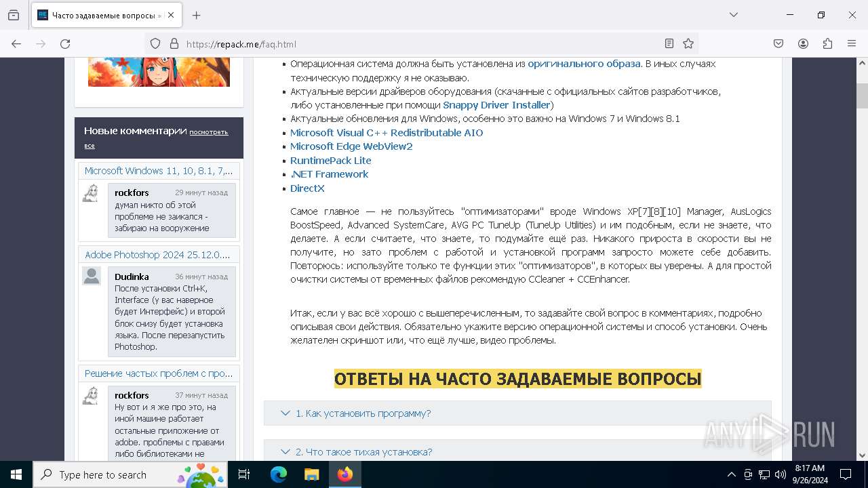Click rockfors avatar on the 29 минут назад comment
The image size is (868, 488).
click(91, 192)
